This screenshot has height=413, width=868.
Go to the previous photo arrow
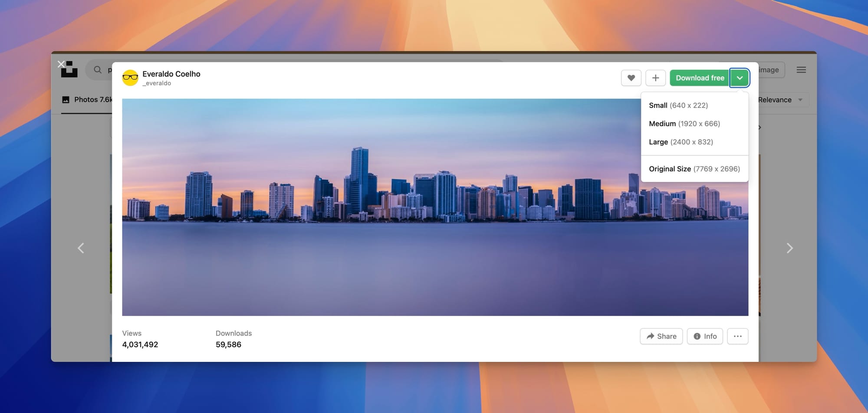tap(81, 248)
